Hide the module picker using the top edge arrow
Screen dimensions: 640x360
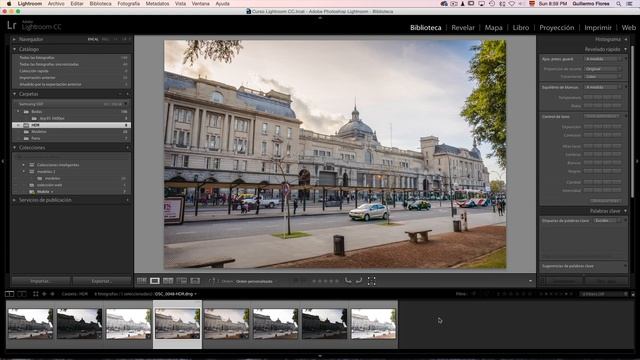pyautogui.click(x=320, y=18)
